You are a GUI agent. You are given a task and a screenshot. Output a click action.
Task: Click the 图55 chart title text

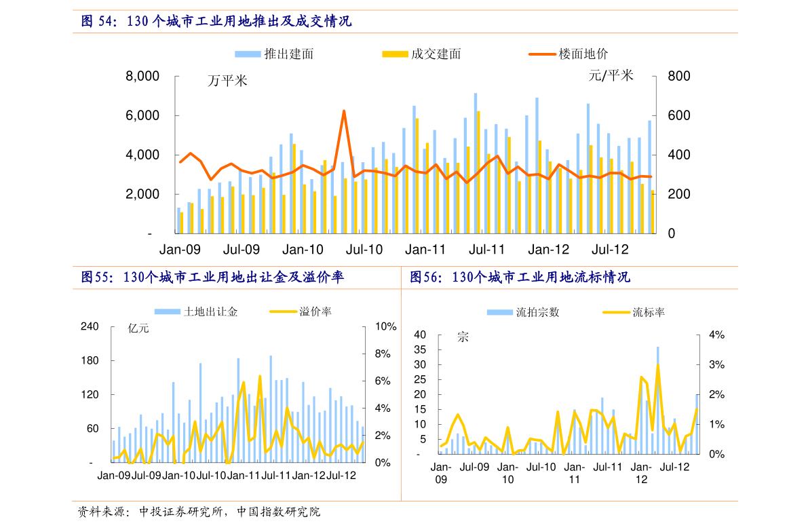coord(212,278)
